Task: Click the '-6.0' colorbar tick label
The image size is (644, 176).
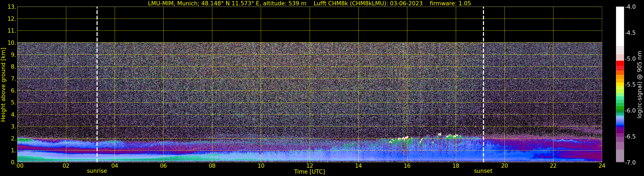Action: pyautogui.click(x=630, y=111)
